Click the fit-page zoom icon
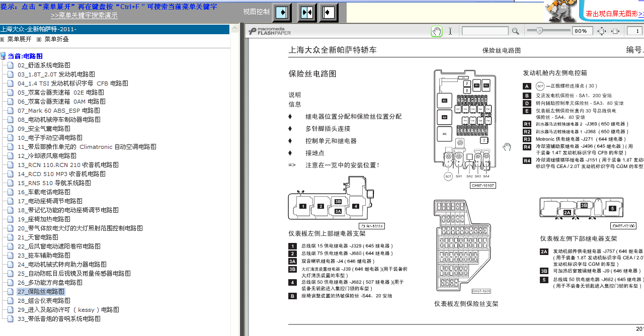This screenshot has width=644, height=336. 602,31
